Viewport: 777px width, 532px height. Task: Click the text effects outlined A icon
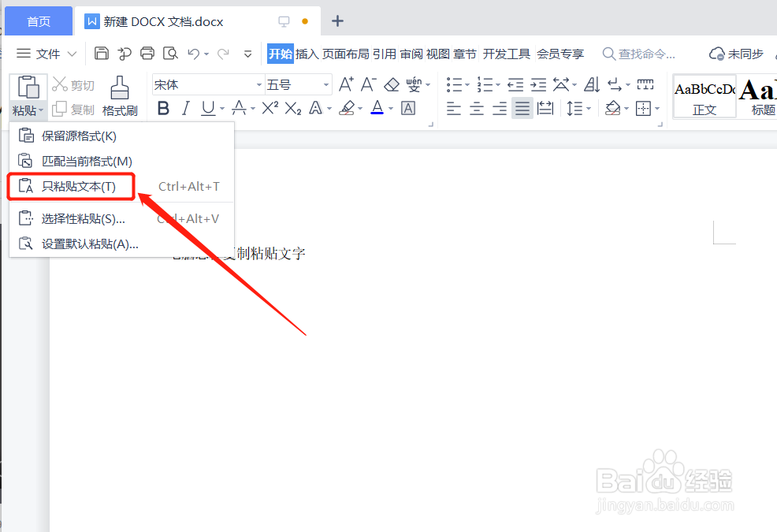[x=316, y=108]
